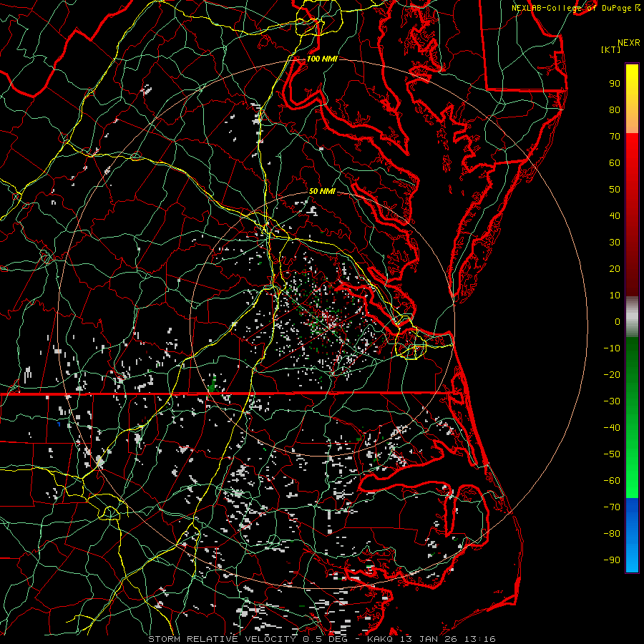The image size is (644, 644).
Task: Click the 80 value on velocity scale
Action: [x=615, y=109]
